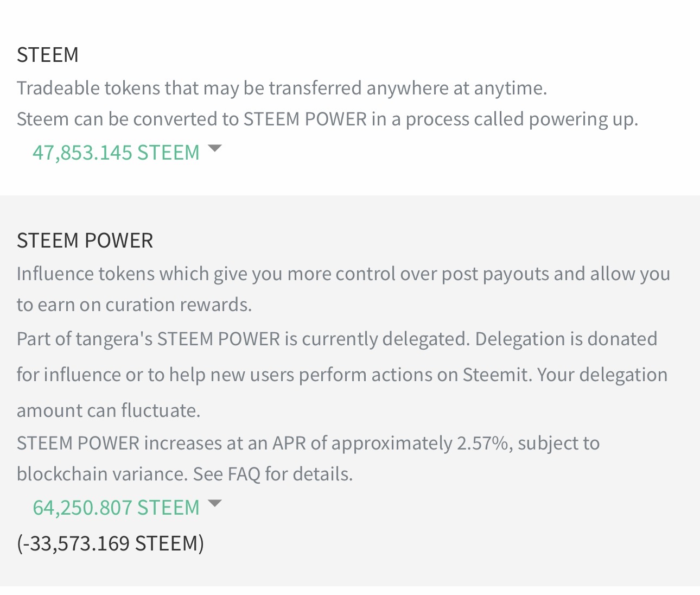Click the 'to earn on curation rewards' line
700x595 pixels.
tap(134, 305)
